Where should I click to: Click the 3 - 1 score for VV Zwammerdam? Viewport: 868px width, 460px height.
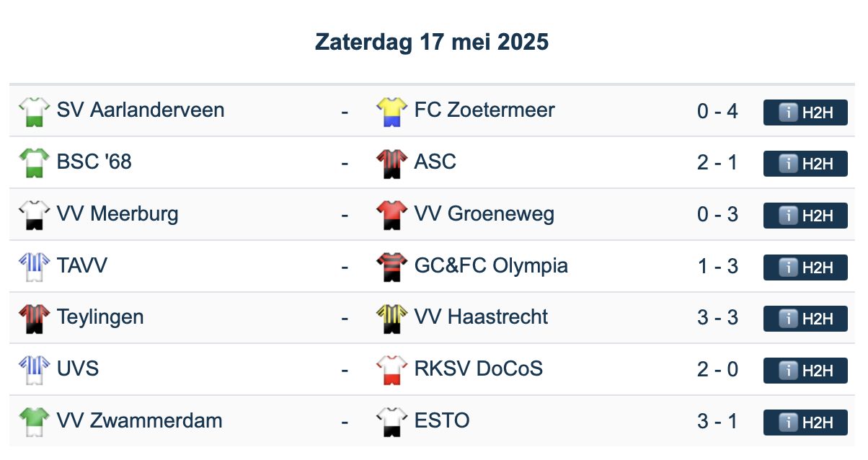point(717,421)
